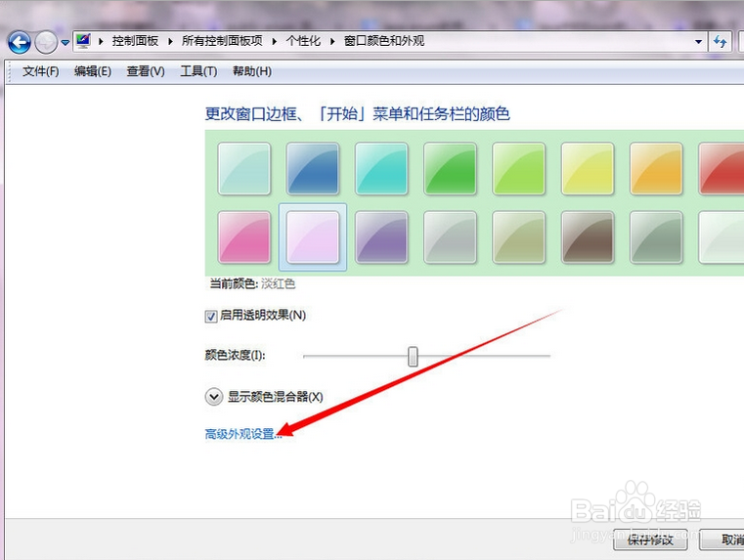Click 控制面板 in the address bar
This screenshot has width=744, height=560.
[135, 41]
